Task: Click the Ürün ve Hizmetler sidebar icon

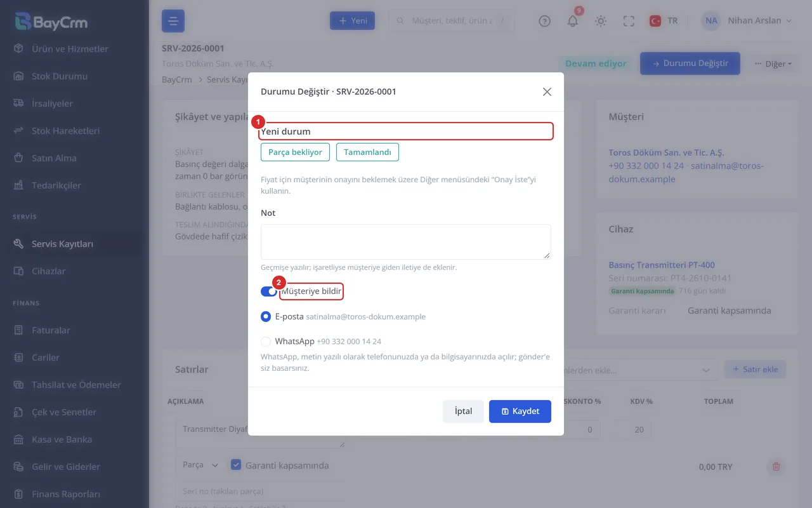Action: [x=19, y=49]
